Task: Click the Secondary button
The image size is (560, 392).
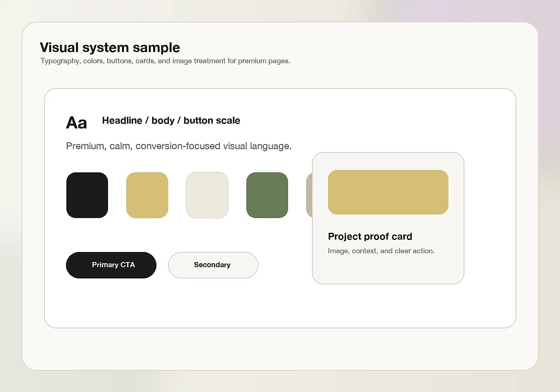Action: pos(213,265)
